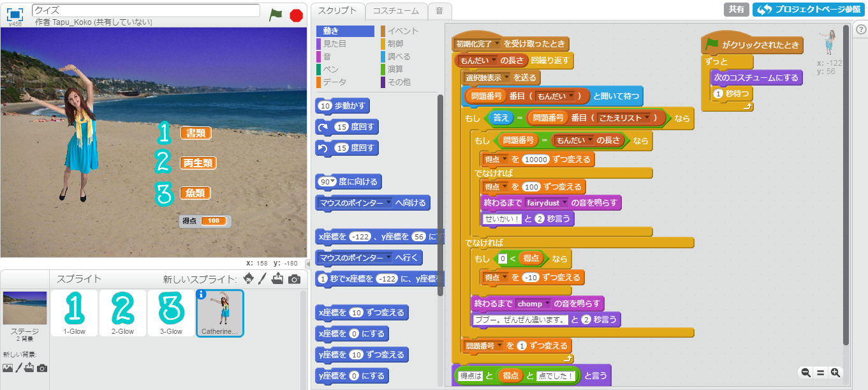Open プロジェクトページ参照 project page
868x390 pixels.
[x=807, y=10]
